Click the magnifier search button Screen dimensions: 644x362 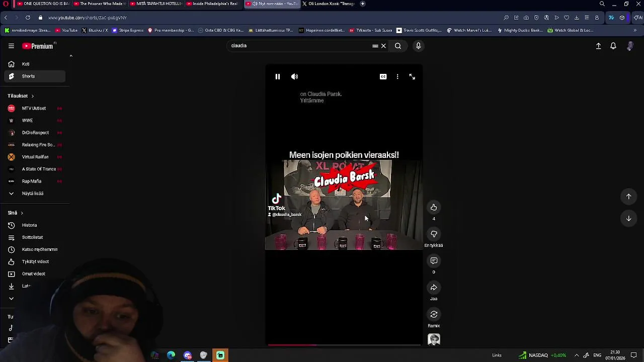point(398,46)
